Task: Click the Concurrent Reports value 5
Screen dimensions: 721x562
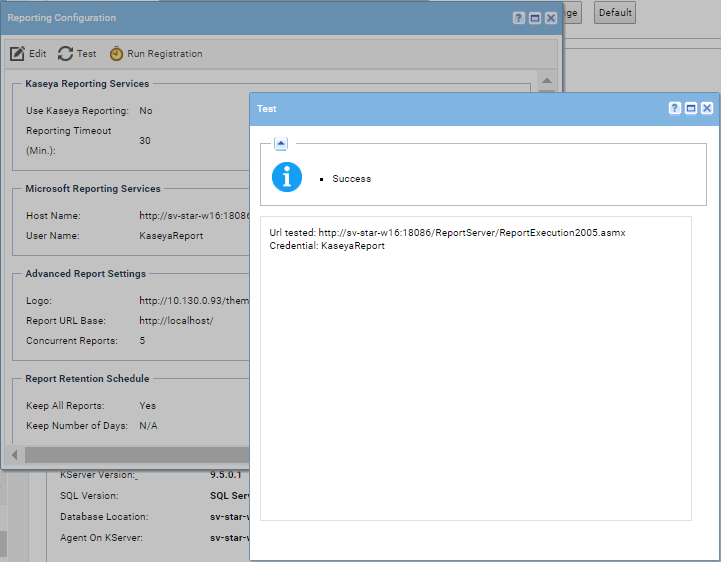Action: click(x=142, y=341)
